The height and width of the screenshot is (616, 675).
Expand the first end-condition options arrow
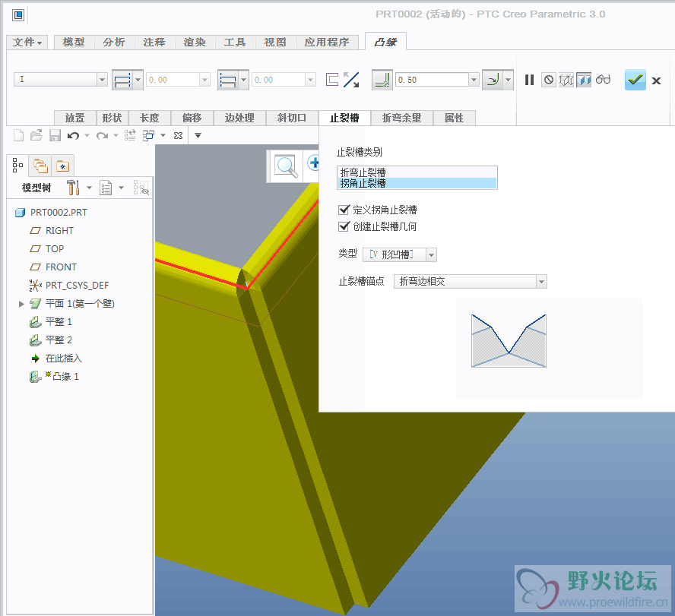[x=138, y=80]
